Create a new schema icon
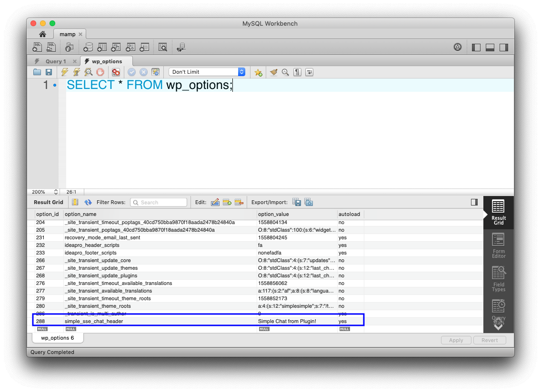Screen dimensions: 541x392 point(88,47)
